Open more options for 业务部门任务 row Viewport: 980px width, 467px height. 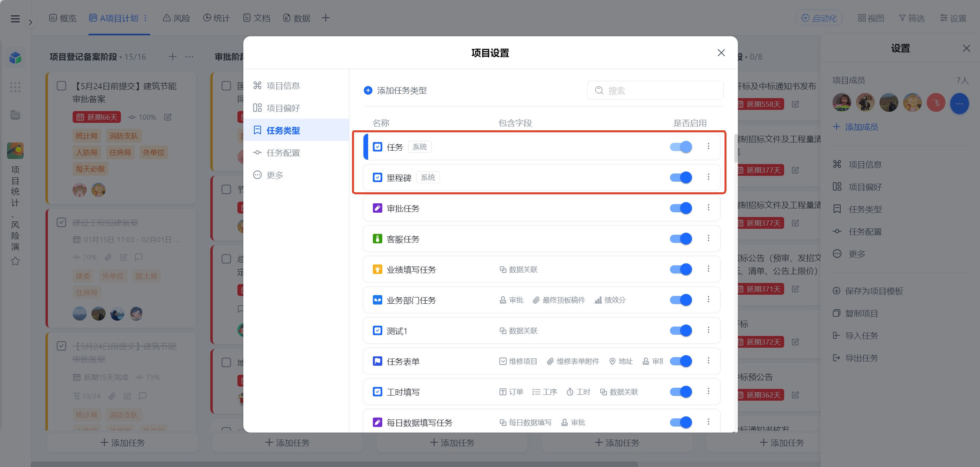point(708,299)
